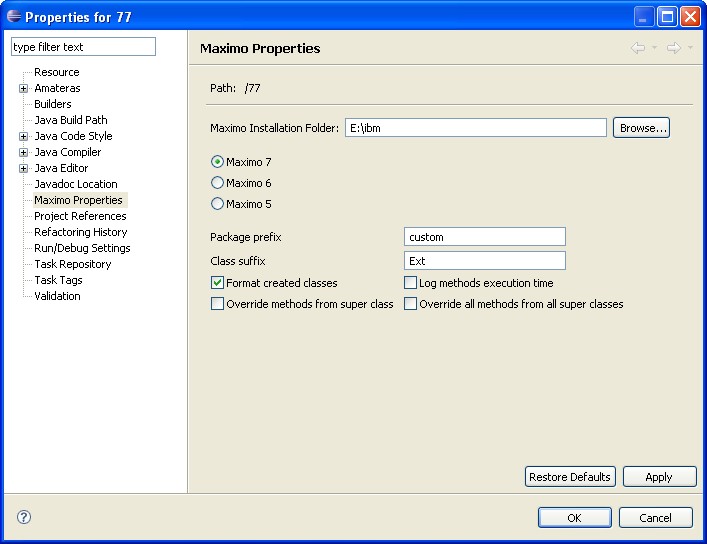Click the Apply button
This screenshot has height=544, width=707.
[658, 477]
